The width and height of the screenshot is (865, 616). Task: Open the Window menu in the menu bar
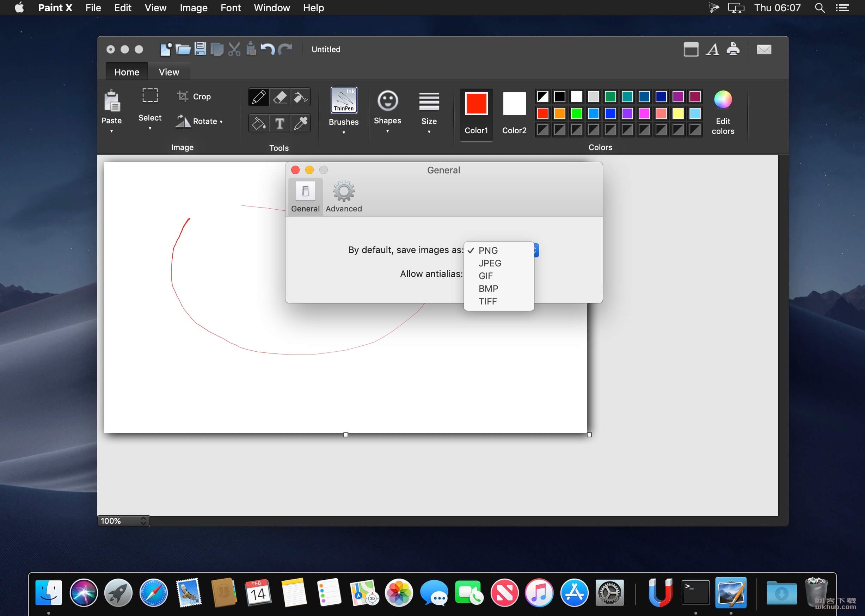pos(272,8)
